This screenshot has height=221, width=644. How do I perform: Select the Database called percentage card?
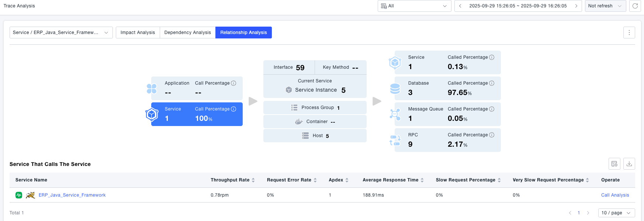(x=447, y=88)
